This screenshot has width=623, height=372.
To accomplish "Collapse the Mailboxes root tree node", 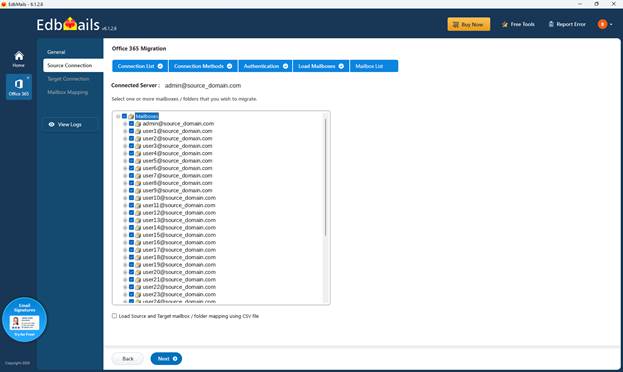I will 118,116.
